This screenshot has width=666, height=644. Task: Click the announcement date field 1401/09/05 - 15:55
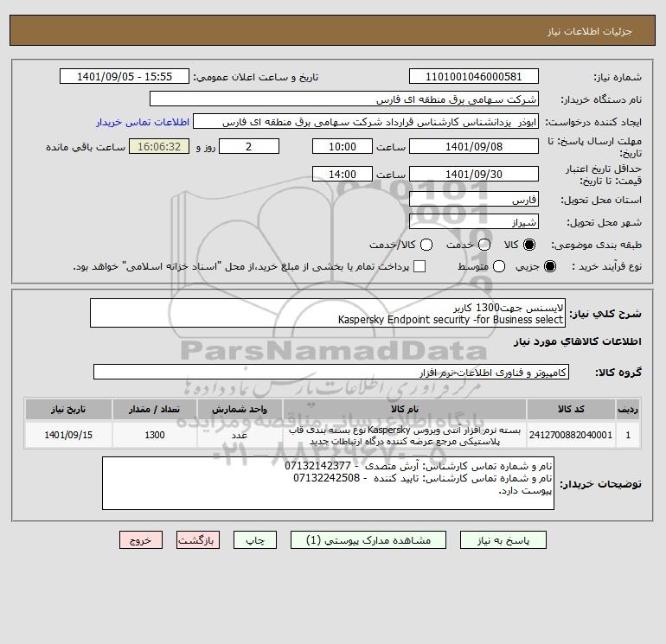(x=125, y=76)
